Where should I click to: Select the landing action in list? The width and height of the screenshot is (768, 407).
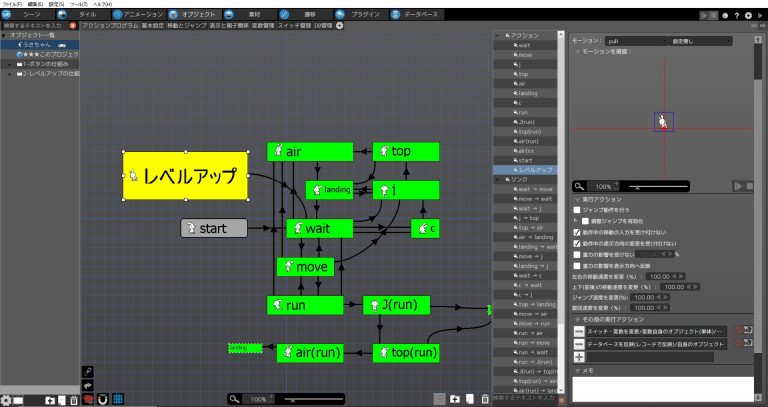(525, 93)
